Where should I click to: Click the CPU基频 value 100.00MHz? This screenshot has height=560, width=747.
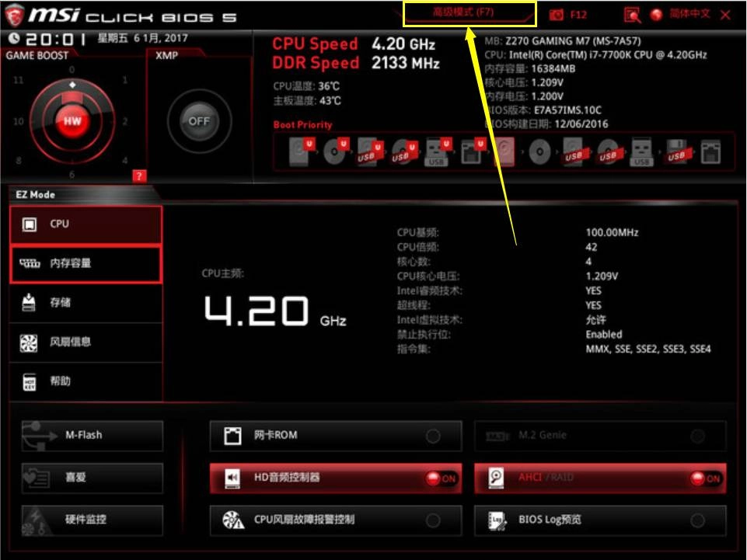613,233
